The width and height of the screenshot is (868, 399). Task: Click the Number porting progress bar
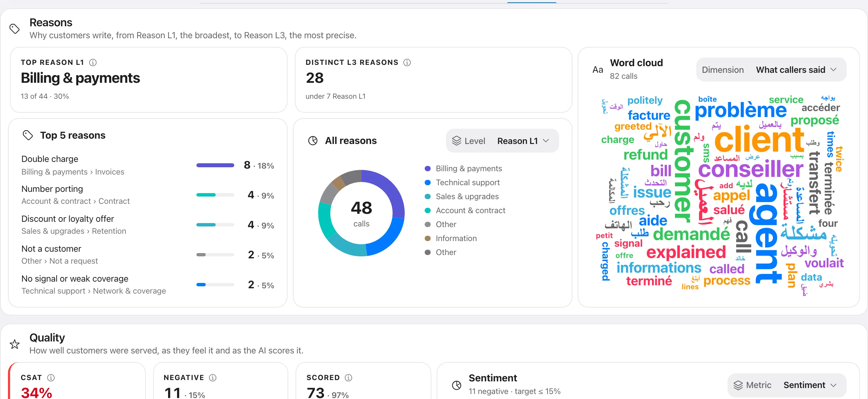pos(215,195)
